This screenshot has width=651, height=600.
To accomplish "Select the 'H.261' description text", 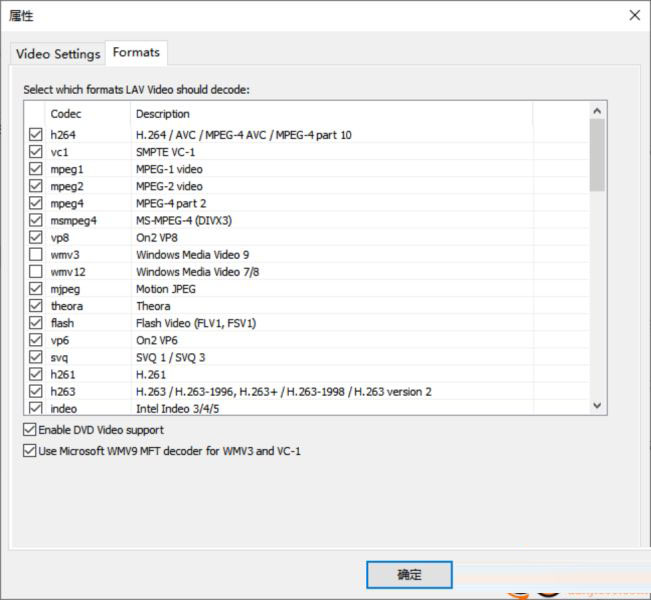I will [151, 375].
